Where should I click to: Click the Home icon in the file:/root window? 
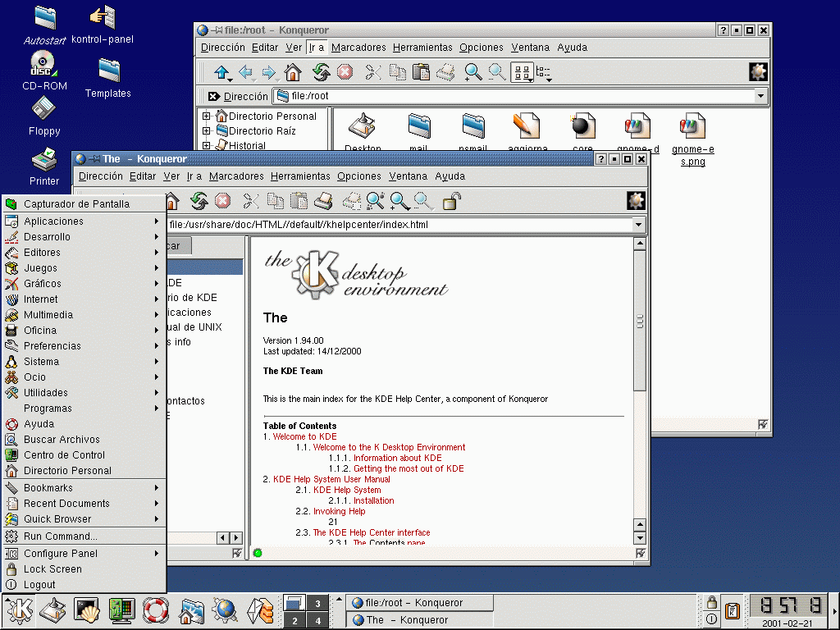(293, 72)
